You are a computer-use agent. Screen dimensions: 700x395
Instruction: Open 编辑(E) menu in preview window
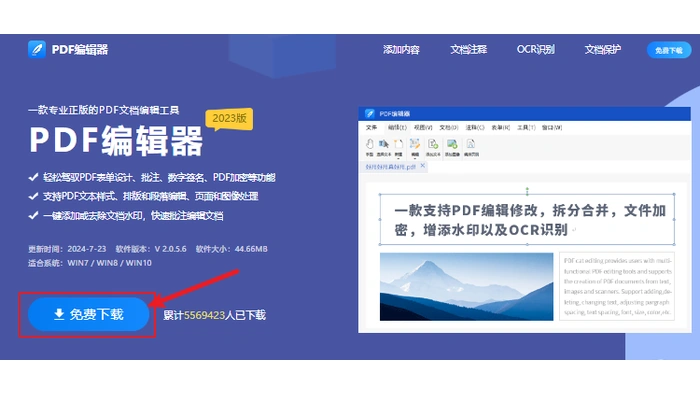pyautogui.click(x=397, y=128)
